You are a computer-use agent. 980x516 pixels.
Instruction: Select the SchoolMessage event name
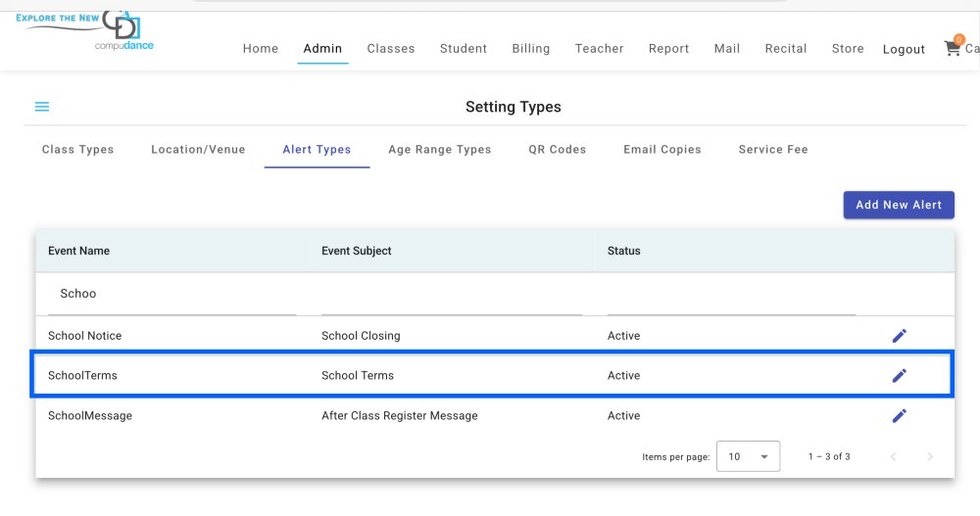(x=90, y=416)
